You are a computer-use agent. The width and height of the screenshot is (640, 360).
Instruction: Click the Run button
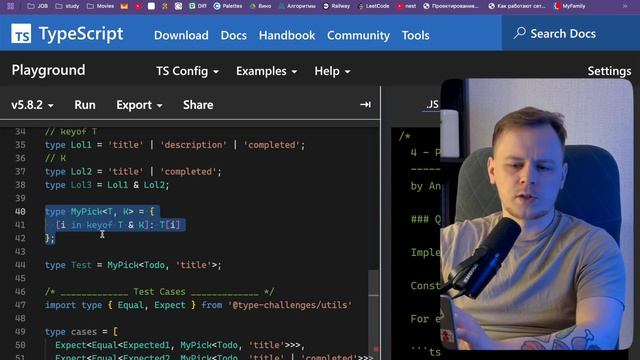point(85,105)
